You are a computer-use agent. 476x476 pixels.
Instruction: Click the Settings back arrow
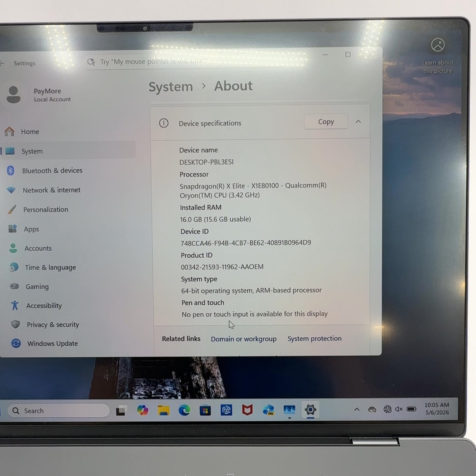[x=2, y=63]
